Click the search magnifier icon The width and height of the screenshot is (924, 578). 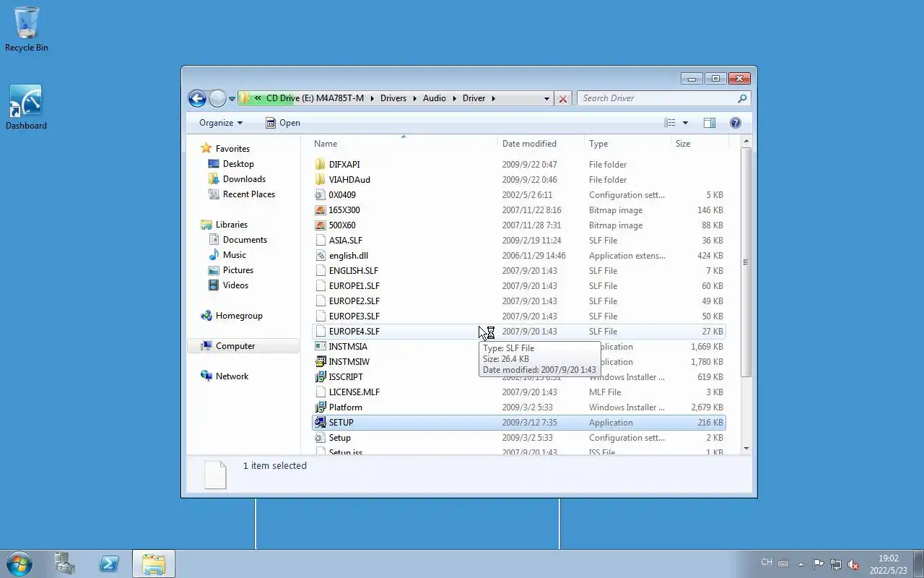[742, 98]
